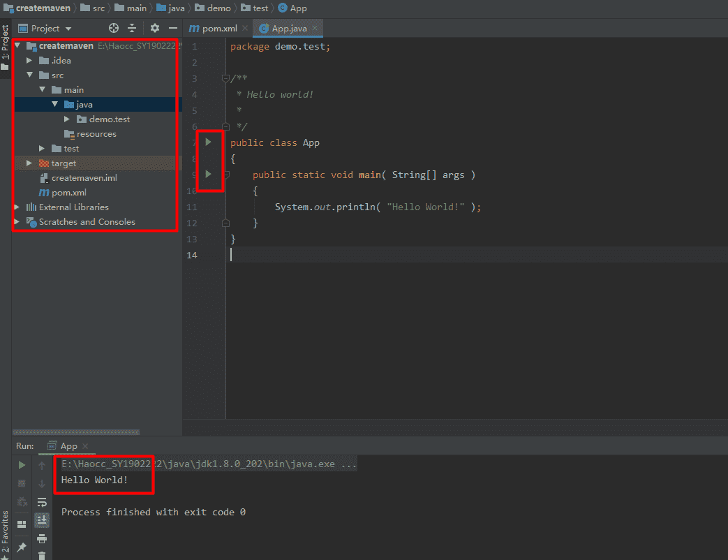
Task: Click the 'package demo.test;' line in editor
Action: [280, 47]
